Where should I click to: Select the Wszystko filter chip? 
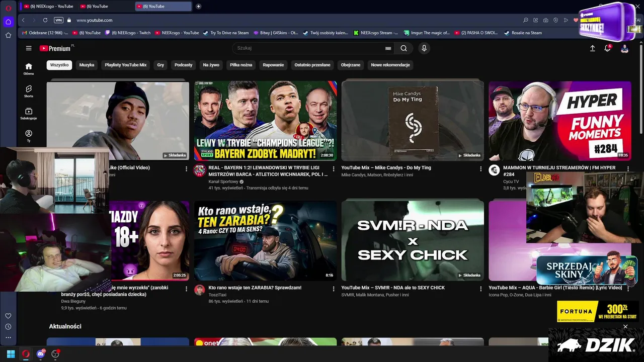59,65
